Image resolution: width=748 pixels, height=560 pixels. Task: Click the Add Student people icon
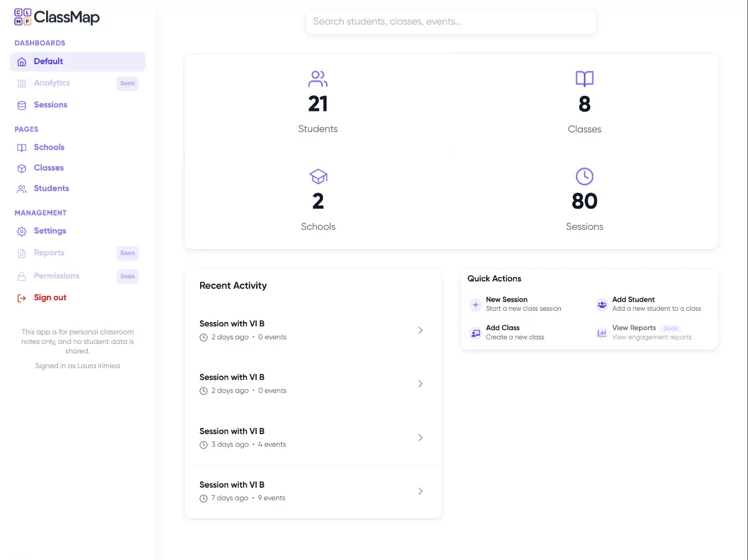(602, 305)
